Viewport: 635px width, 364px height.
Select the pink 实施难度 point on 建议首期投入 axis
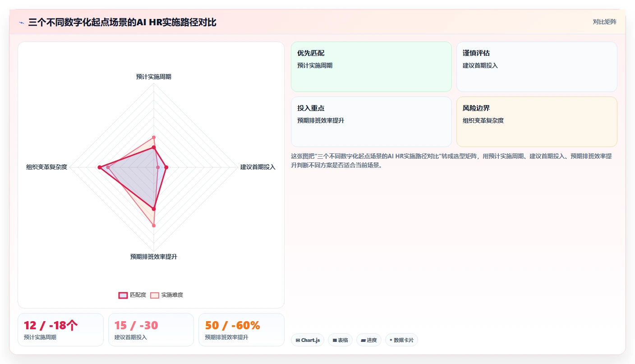click(x=158, y=167)
